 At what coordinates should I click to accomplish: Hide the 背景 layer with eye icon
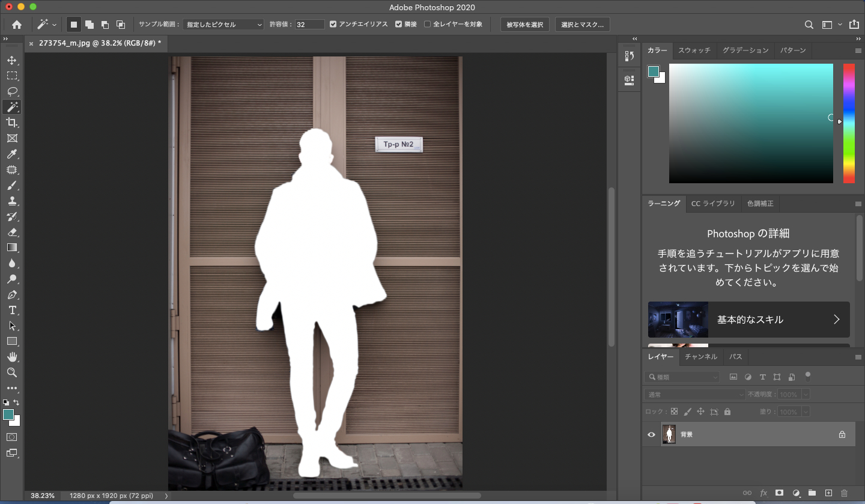651,434
